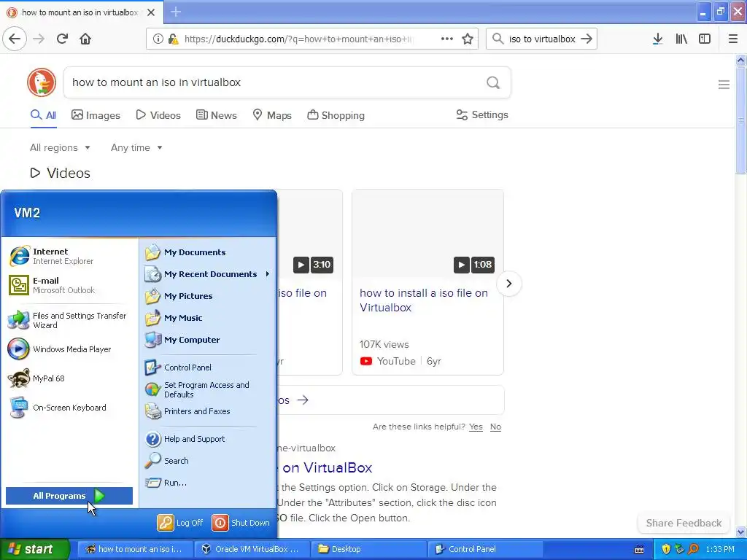
Task: Open the DuckDuckGo Settings dropdown
Action: [482, 114]
